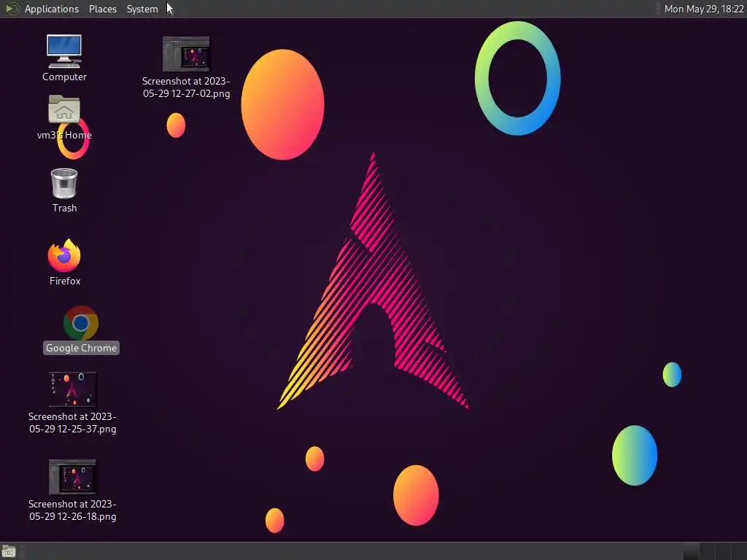Select the Computer desktop icon
The width and height of the screenshot is (747, 560).
pyautogui.click(x=64, y=58)
